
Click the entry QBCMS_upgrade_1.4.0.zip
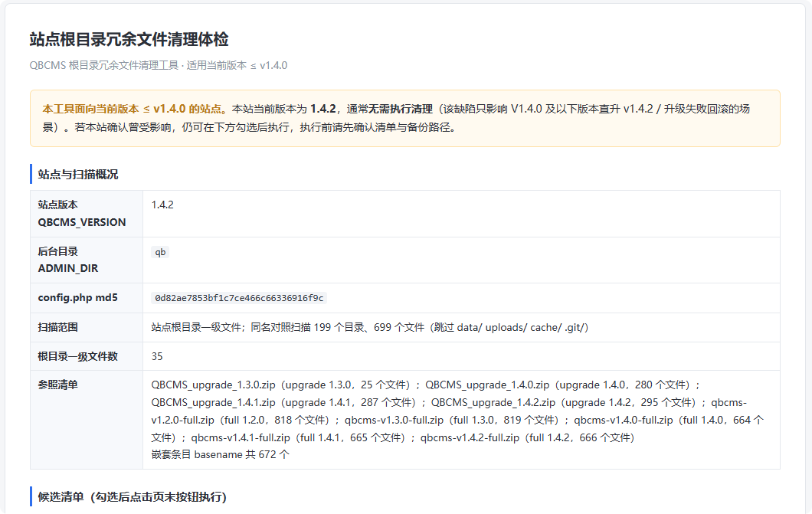(x=487, y=385)
